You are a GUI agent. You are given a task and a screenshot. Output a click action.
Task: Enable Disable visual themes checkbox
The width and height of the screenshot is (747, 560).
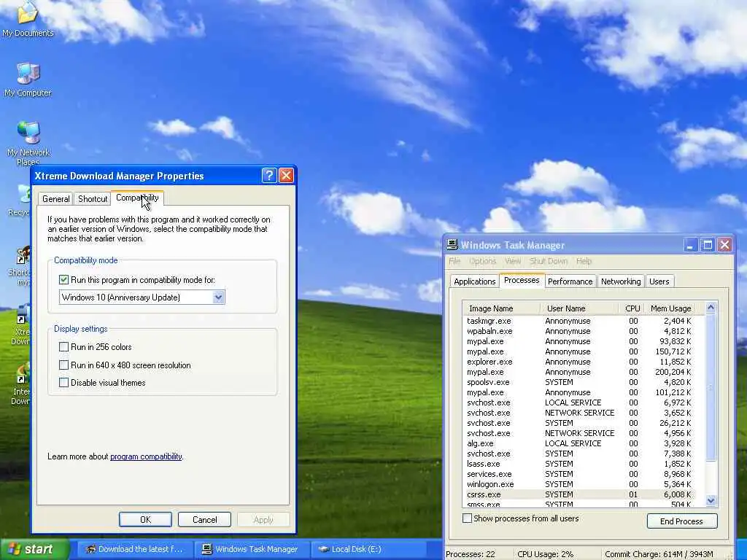point(64,382)
